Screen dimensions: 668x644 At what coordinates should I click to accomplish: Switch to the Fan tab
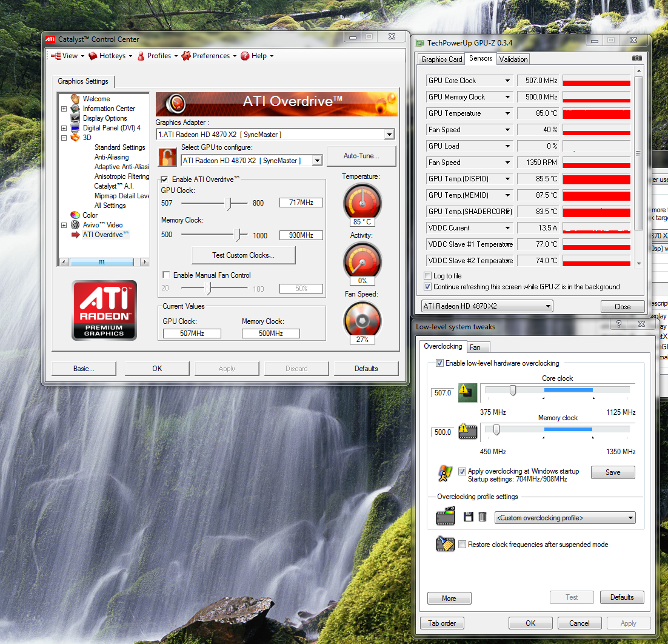point(478,347)
